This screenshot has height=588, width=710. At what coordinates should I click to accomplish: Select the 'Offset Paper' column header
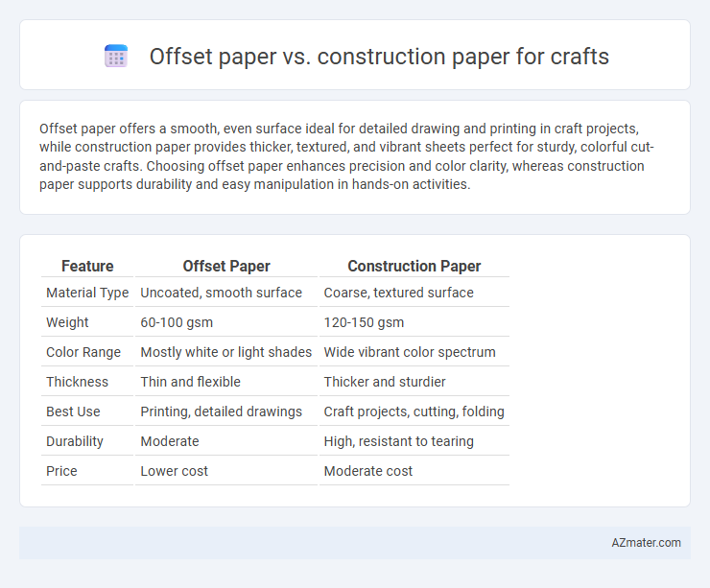pos(226,266)
